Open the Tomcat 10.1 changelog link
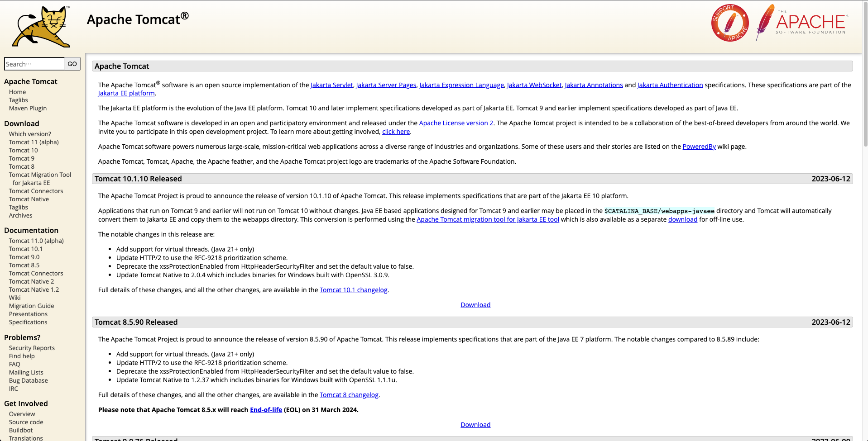The image size is (868, 441). point(354,290)
